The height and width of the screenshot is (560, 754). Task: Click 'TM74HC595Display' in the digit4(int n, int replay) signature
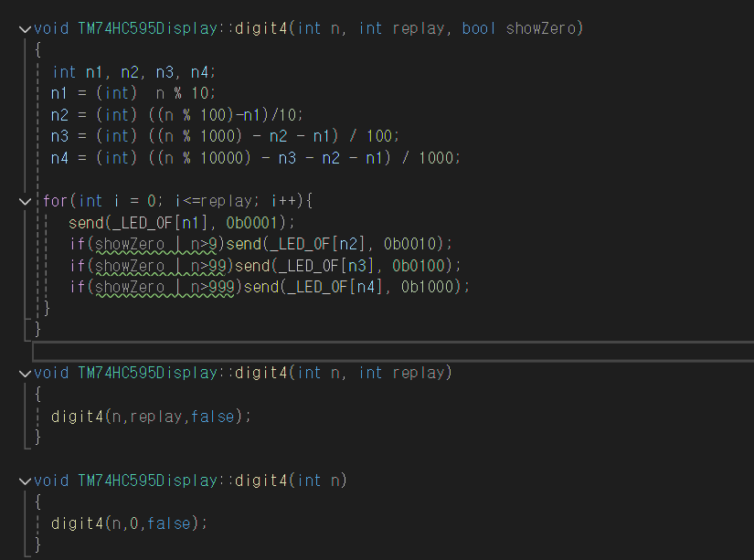click(148, 373)
